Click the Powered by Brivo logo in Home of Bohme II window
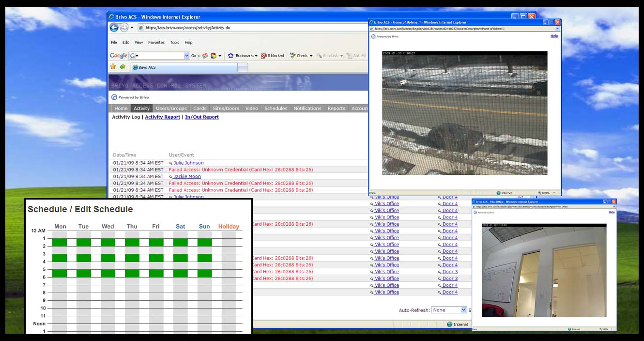Screen dimensions: 644x341 385,36
